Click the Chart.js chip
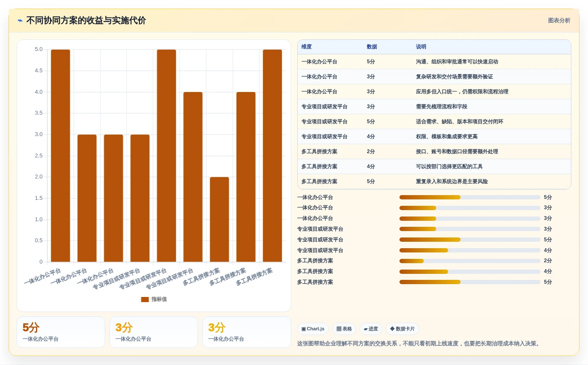 click(313, 329)
